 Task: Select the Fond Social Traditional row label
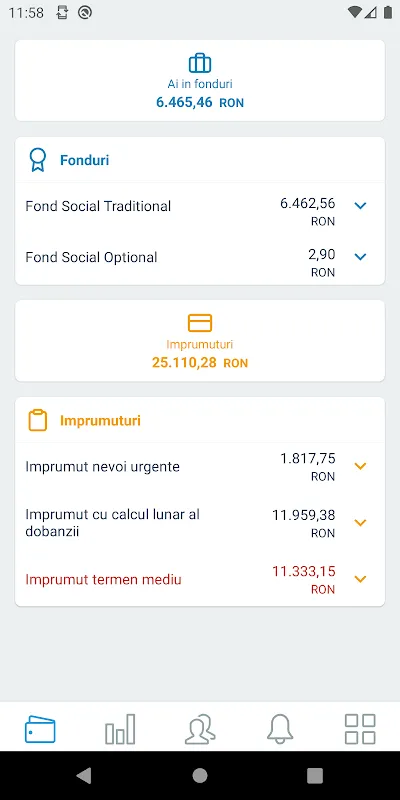tap(98, 206)
